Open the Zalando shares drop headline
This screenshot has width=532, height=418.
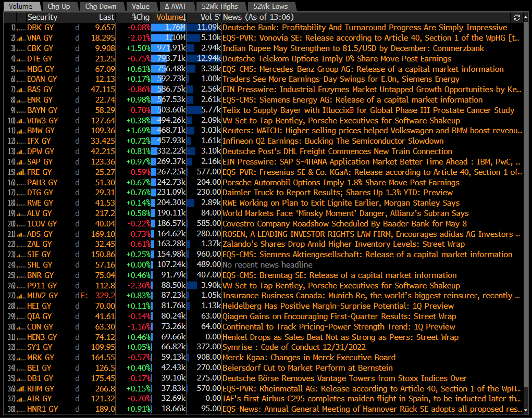tap(344, 245)
